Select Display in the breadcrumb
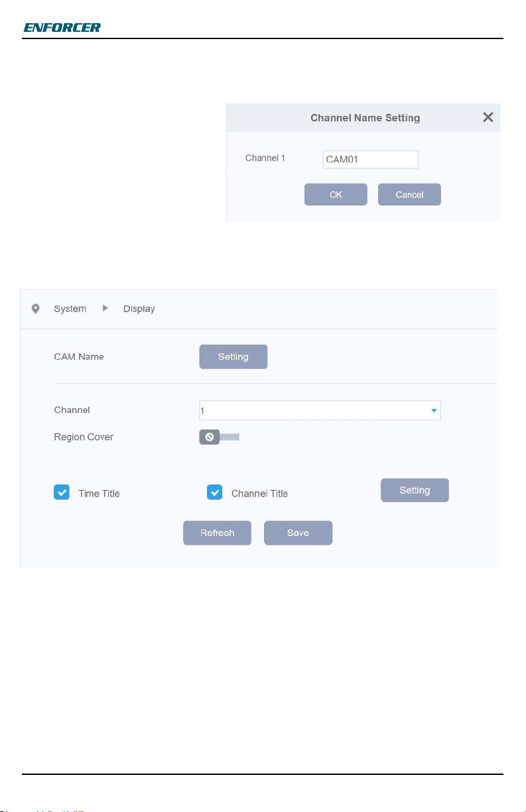Screen dimensions: 526x812 pyautogui.click(x=139, y=309)
